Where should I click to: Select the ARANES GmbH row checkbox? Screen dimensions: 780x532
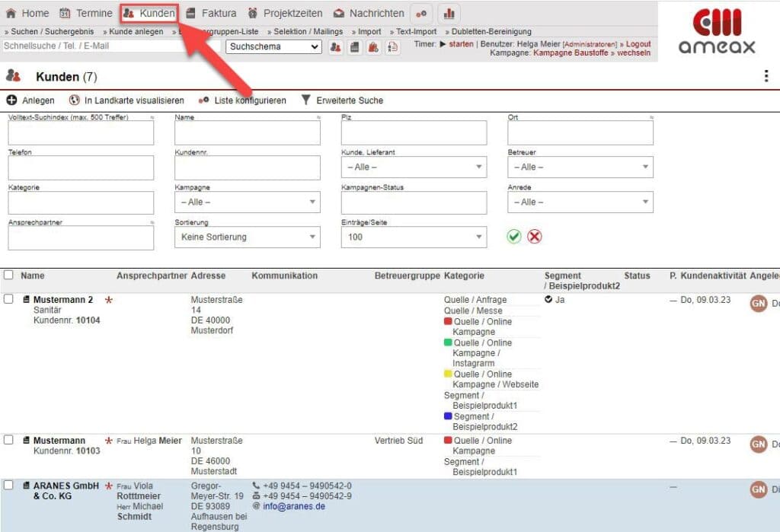pyautogui.click(x=9, y=486)
